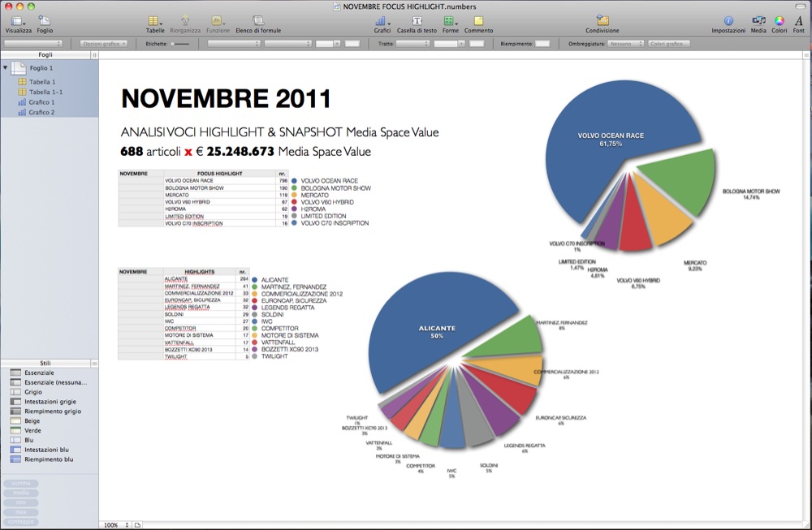Select Grafico 2 in the sheets list
The height and width of the screenshot is (530, 812).
[41, 112]
